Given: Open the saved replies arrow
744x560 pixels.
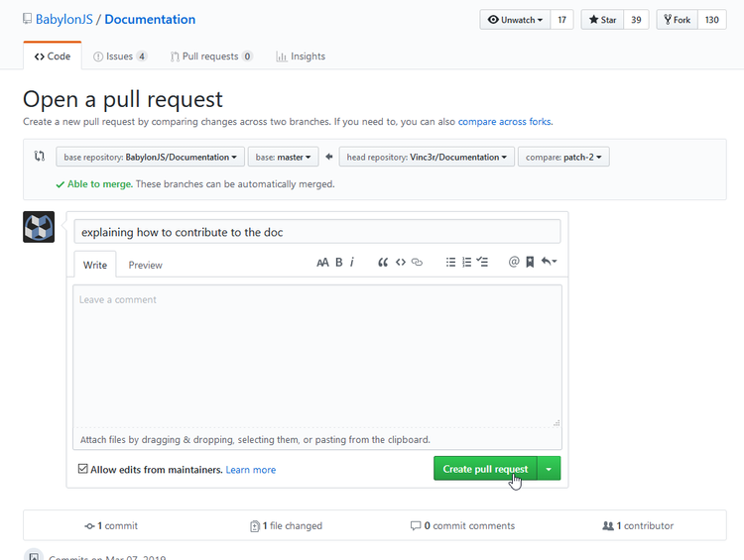Looking at the screenshot, I should click(x=549, y=262).
